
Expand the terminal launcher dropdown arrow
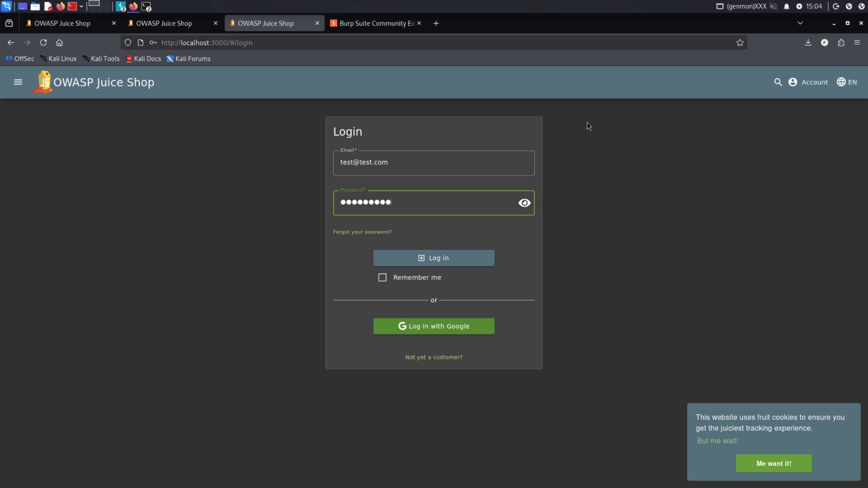click(x=81, y=6)
